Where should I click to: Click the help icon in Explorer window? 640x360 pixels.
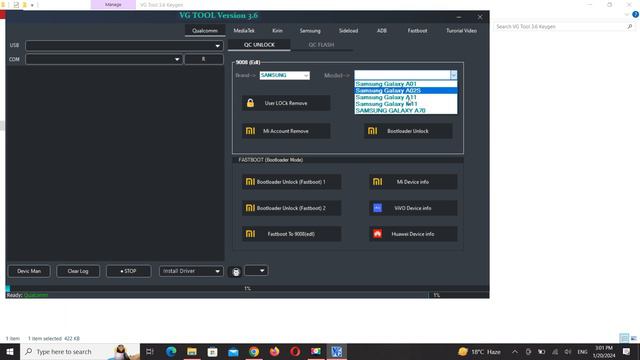(635, 14)
